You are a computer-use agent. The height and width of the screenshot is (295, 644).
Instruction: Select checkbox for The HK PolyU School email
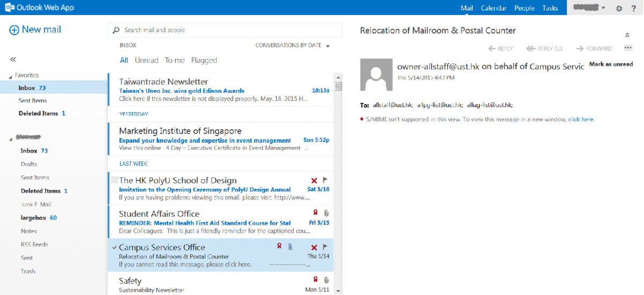pos(114,180)
